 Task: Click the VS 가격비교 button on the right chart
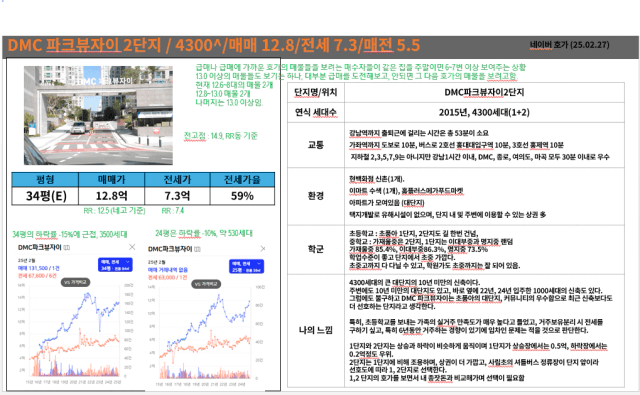click(x=207, y=284)
